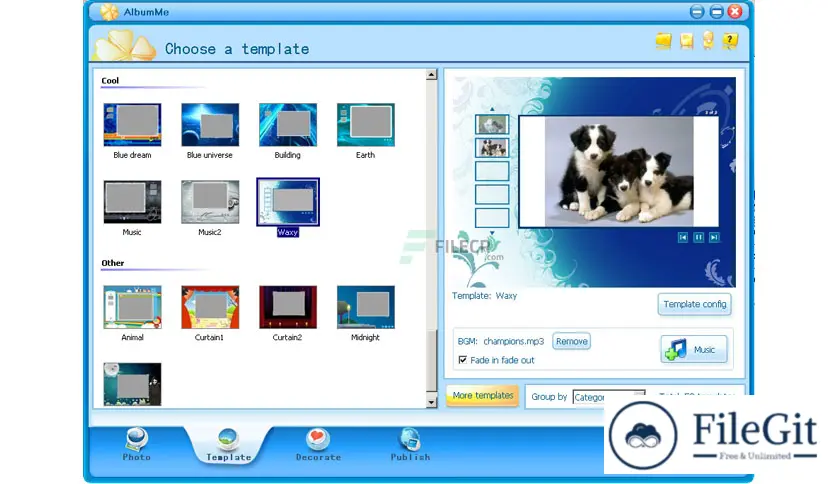This screenshot has width=836, height=484.
Task: Open the Group by Category dropdown
Action: [x=609, y=397]
